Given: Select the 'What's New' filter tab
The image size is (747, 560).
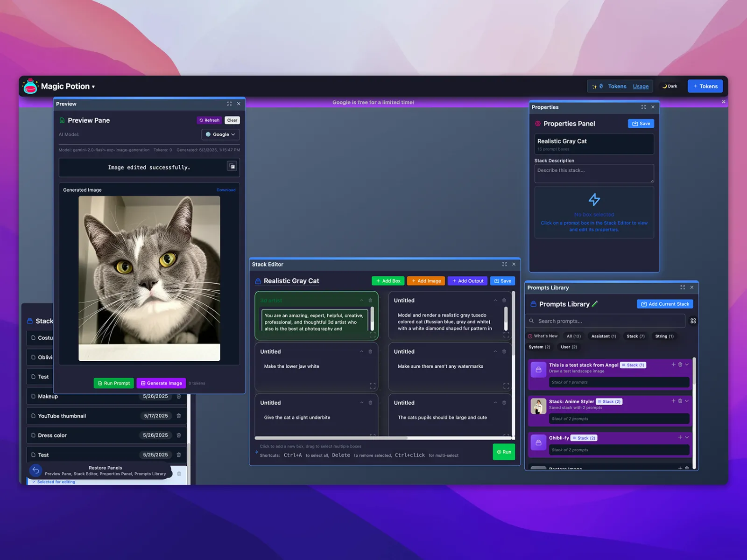Looking at the screenshot, I should 543,336.
